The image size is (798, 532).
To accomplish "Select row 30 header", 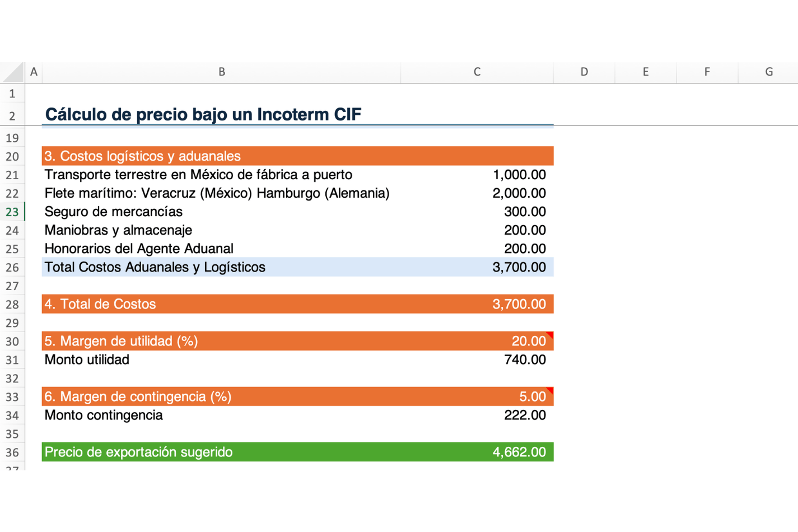I will (12, 341).
